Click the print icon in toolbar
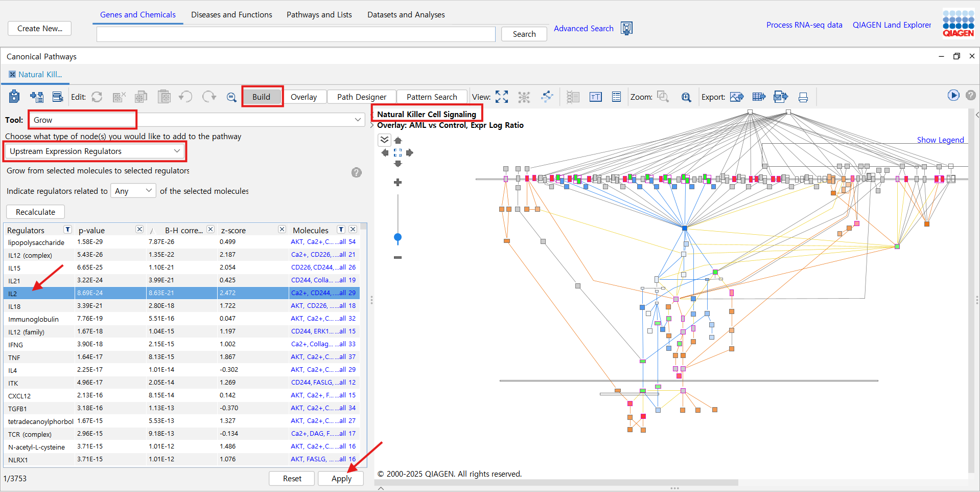 [803, 97]
